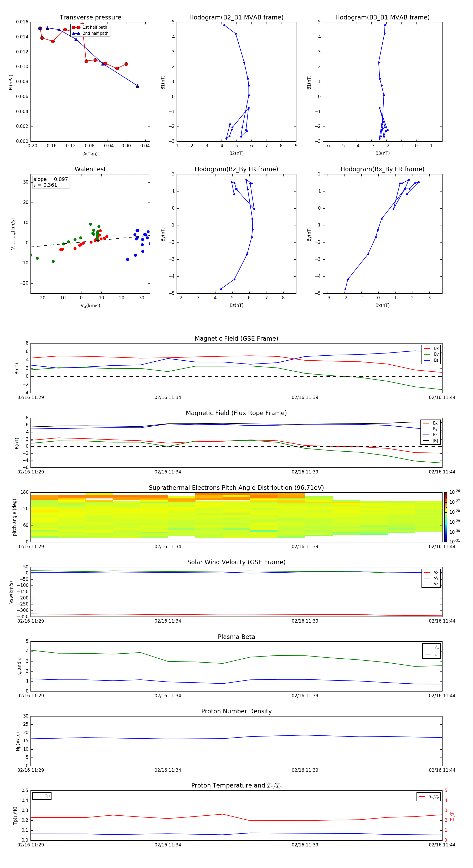Screen dimensions: 473x868
Task: Click 'r = 0.361' annotation text
Action: pos(45,185)
